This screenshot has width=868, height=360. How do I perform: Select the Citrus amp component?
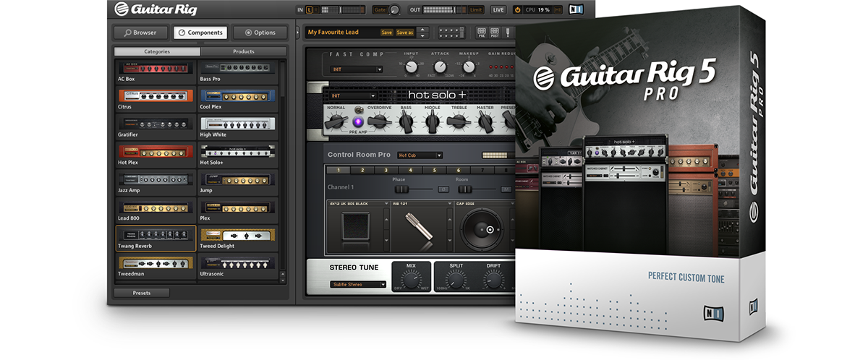tap(156, 95)
